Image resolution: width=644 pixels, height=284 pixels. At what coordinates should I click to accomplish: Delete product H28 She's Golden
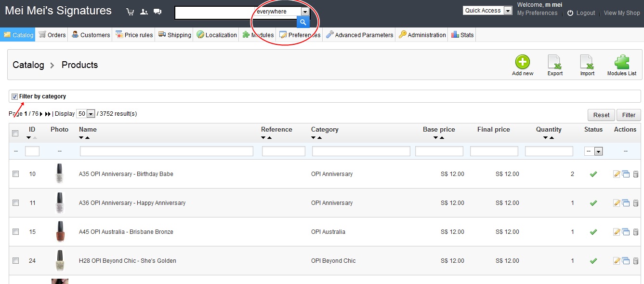635,261
